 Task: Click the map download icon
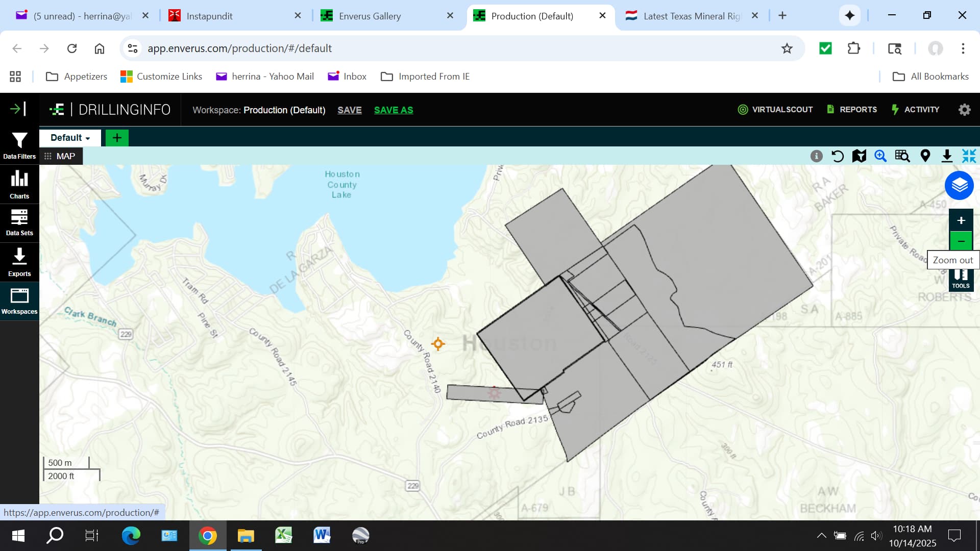click(x=947, y=156)
